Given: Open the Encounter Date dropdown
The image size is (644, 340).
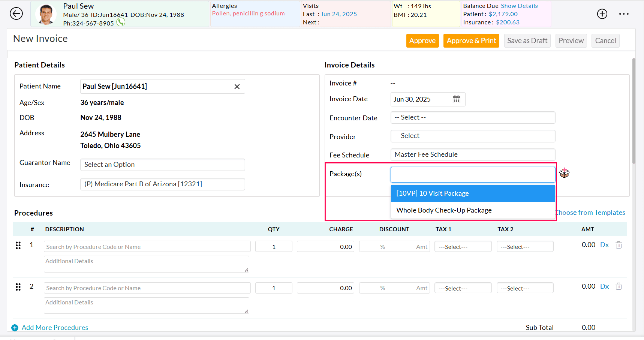Looking at the screenshot, I should (473, 117).
